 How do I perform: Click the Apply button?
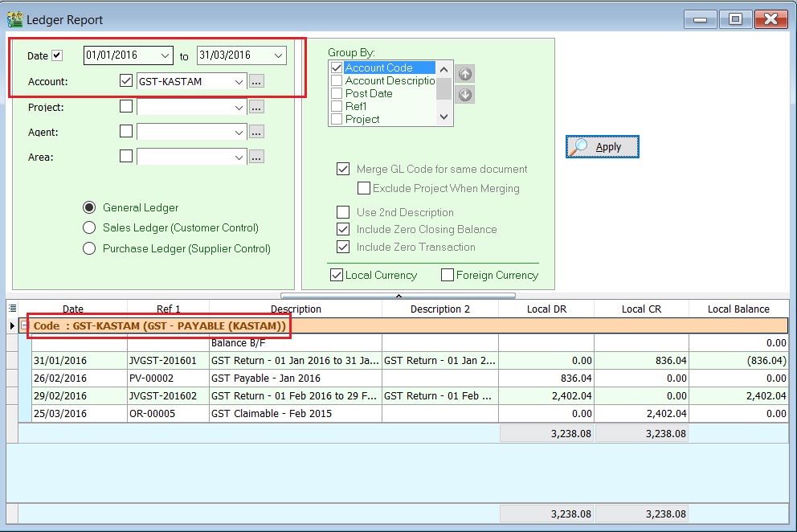602,147
